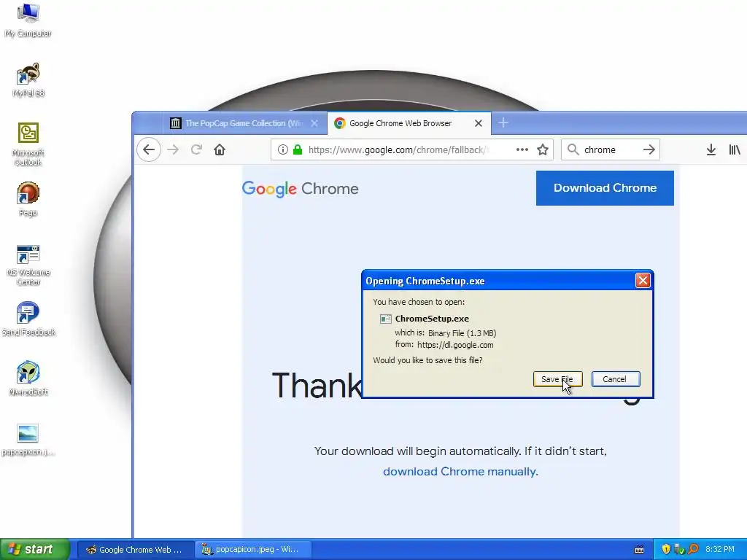Go back in browser history
Image resolution: width=747 pixels, height=560 pixels.
click(149, 149)
